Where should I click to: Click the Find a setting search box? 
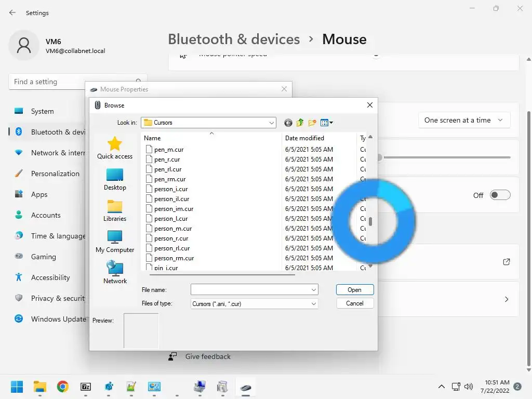[x=47, y=82]
